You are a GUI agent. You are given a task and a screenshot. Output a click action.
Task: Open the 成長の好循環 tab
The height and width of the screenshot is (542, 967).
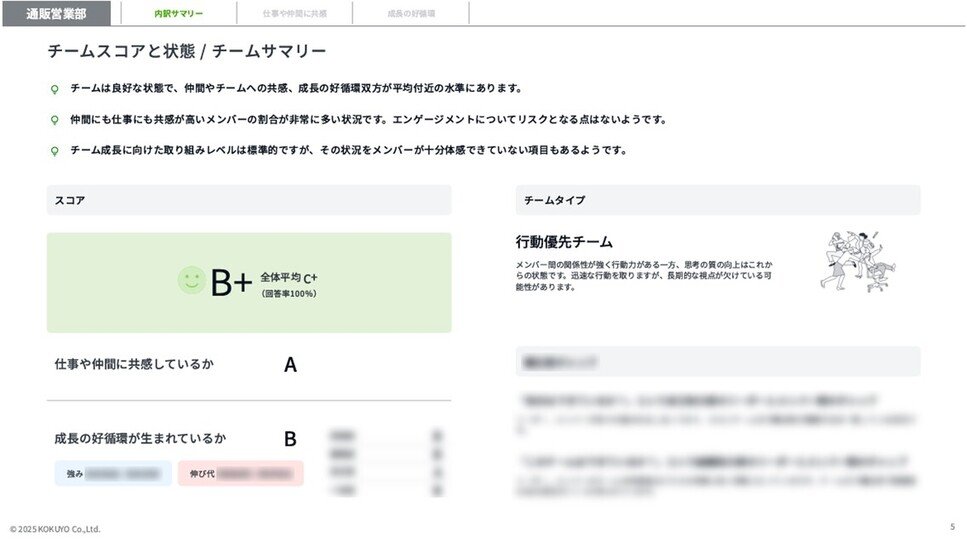tap(411, 14)
